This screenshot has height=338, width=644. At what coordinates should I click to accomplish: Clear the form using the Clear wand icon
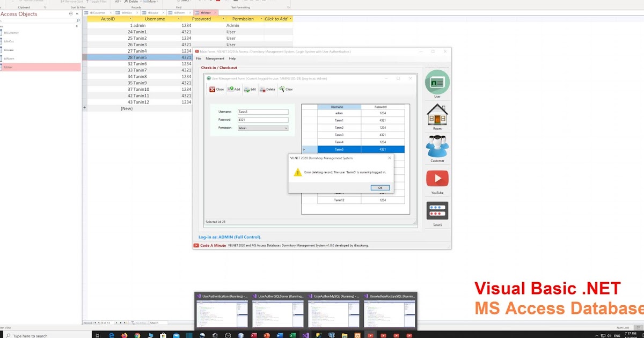click(285, 89)
